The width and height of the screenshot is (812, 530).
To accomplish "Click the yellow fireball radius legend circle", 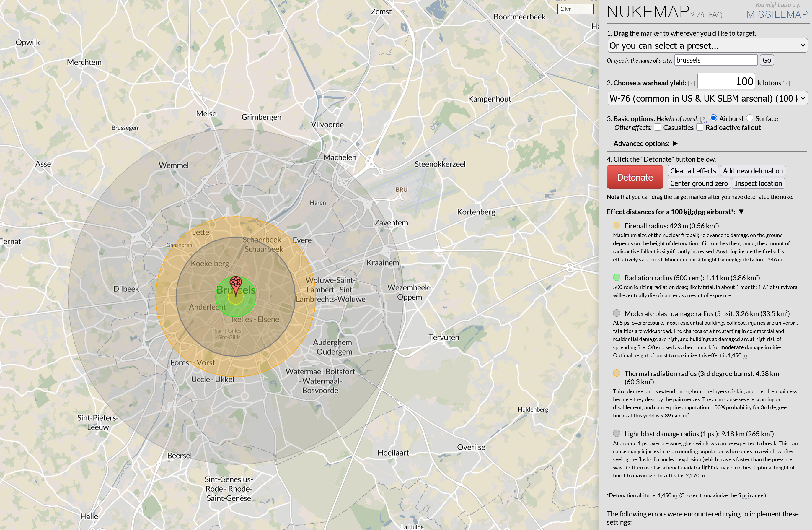I will tap(616, 226).
